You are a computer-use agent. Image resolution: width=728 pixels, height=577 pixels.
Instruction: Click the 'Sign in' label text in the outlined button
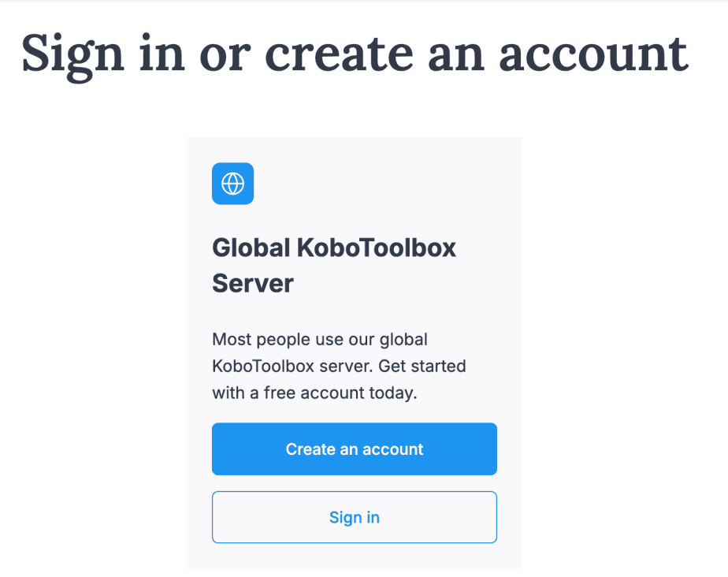(355, 518)
